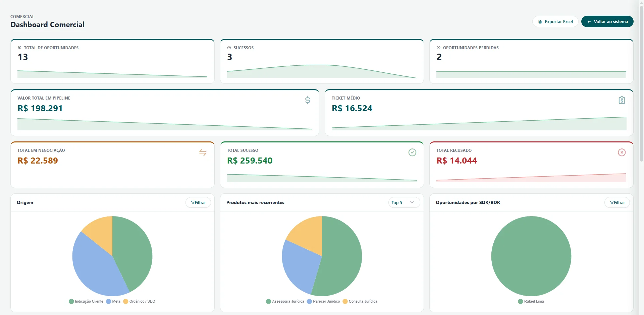The width and height of the screenshot is (644, 315).
Task: Click the R$ 198.291 pipeline value
Action: (40, 108)
